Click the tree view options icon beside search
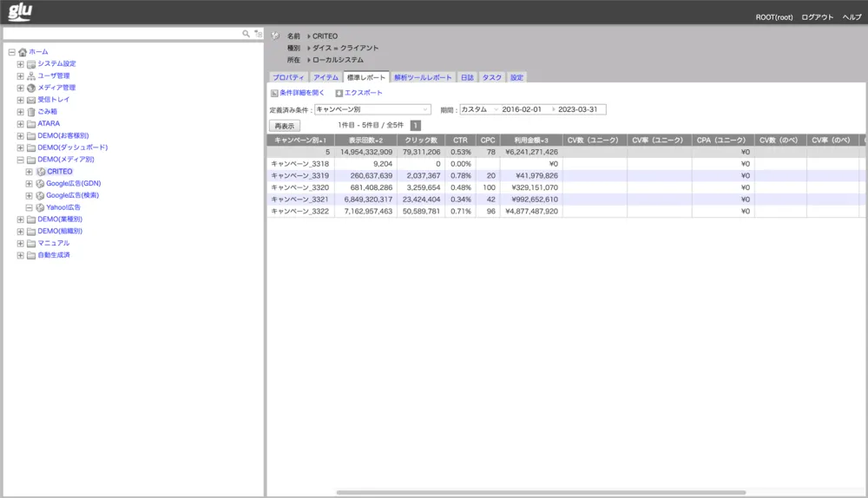 pos(258,34)
